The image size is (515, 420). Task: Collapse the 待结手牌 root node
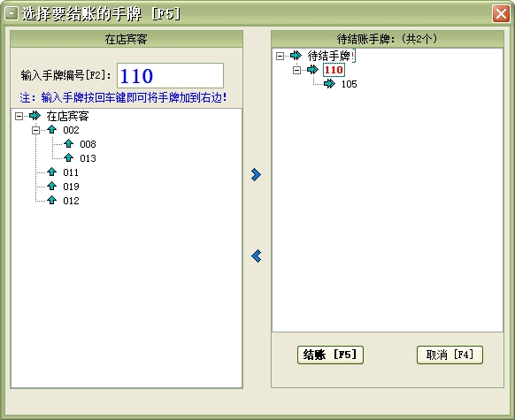pyautogui.click(x=280, y=56)
